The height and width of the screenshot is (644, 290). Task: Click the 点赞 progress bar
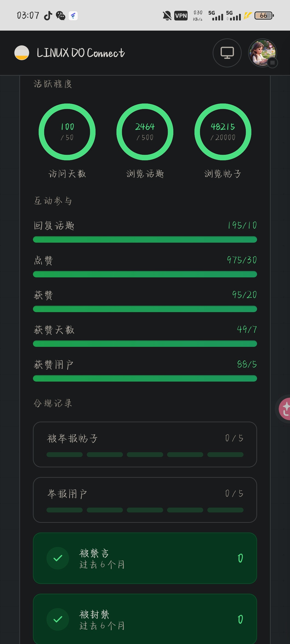145,274
